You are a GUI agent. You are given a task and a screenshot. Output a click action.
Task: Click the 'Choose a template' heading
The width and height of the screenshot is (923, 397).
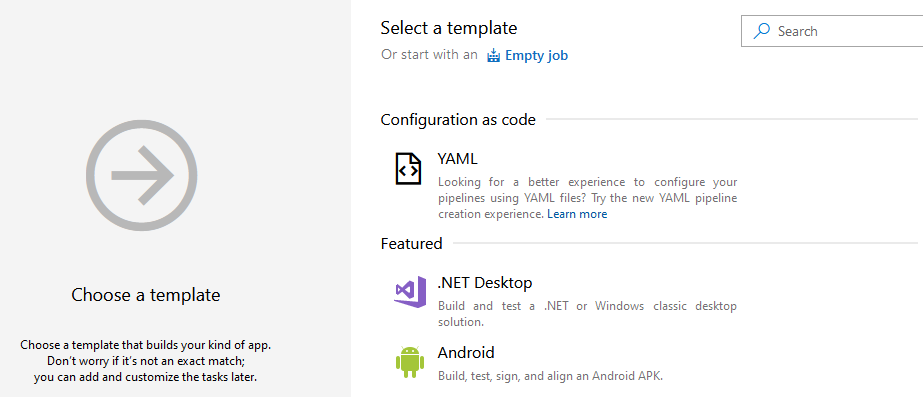pos(146,295)
